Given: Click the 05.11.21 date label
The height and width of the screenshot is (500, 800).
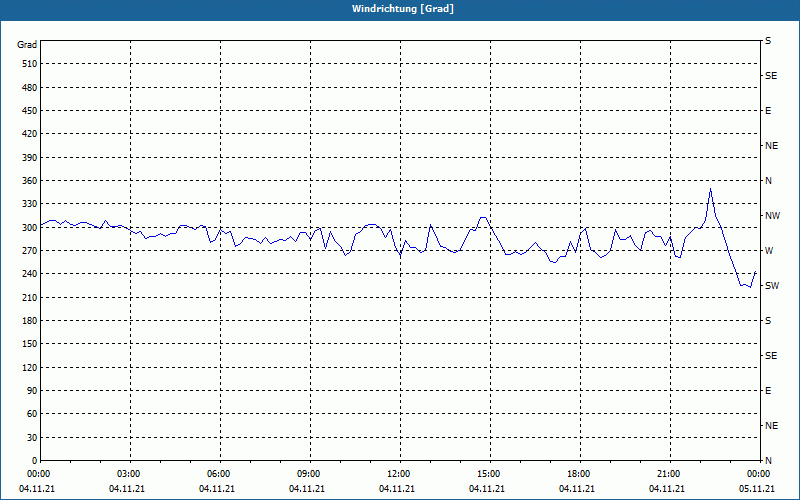Looking at the screenshot, I should tap(757, 488).
